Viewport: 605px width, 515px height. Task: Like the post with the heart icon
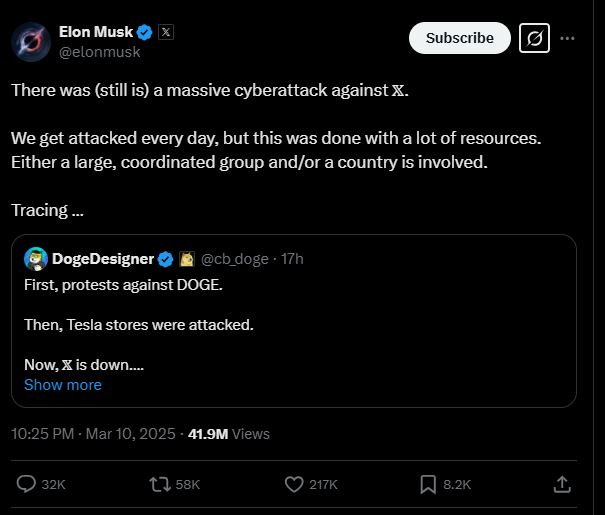coord(294,484)
